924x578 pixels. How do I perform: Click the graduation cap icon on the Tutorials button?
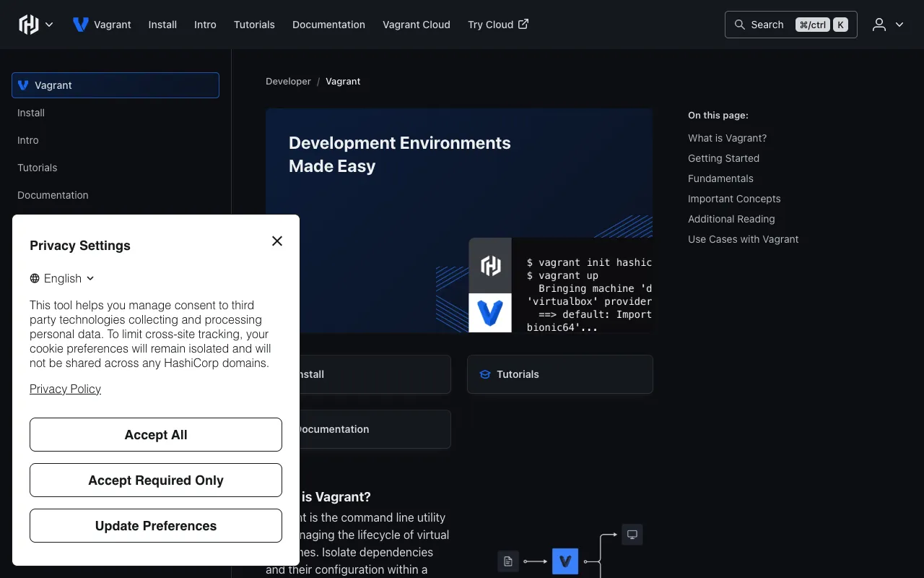click(x=484, y=374)
